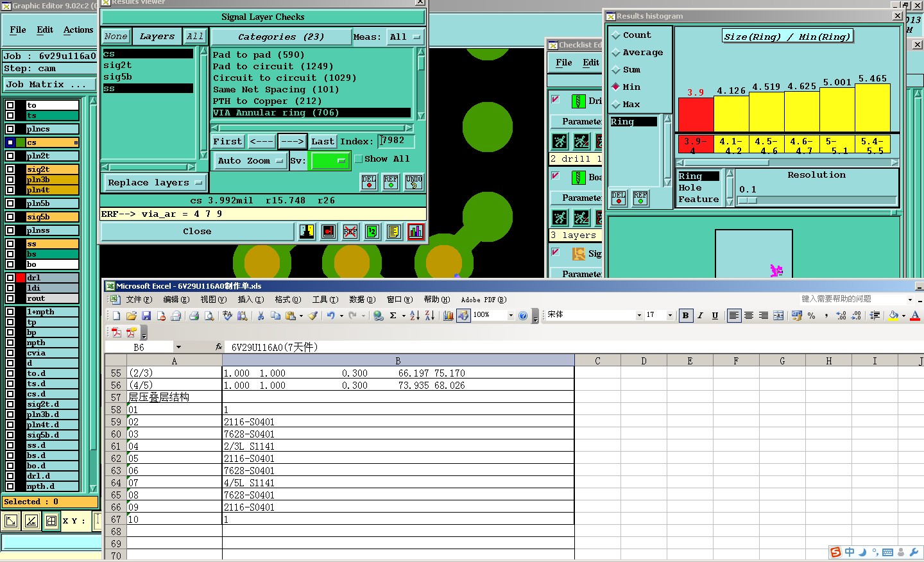The height and width of the screenshot is (562, 924).
Task: Open the Excel Adobe PDF menu
Action: pyautogui.click(x=484, y=300)
